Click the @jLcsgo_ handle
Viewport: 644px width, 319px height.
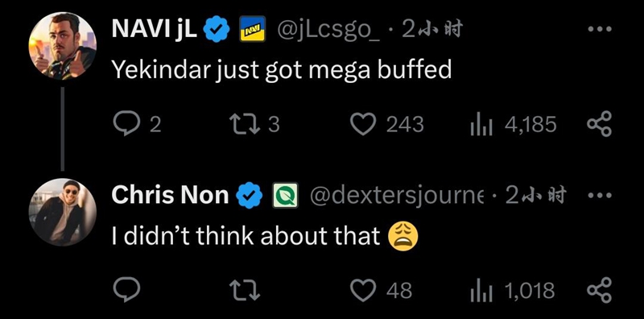328,30
